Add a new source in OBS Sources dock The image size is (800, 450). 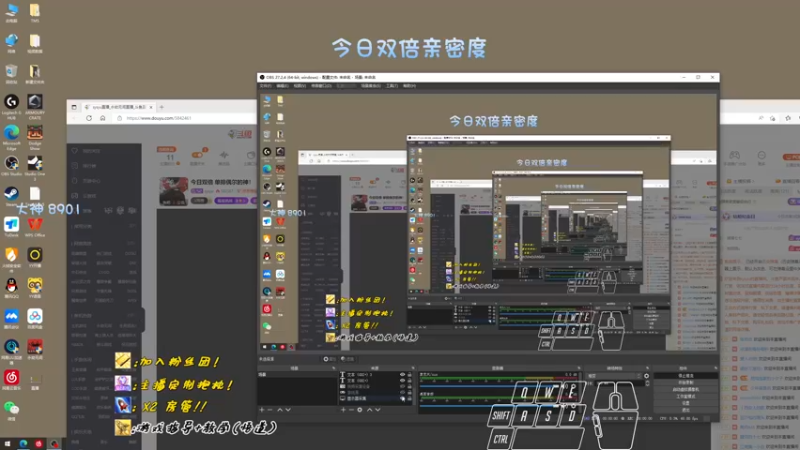pos(343,410)
